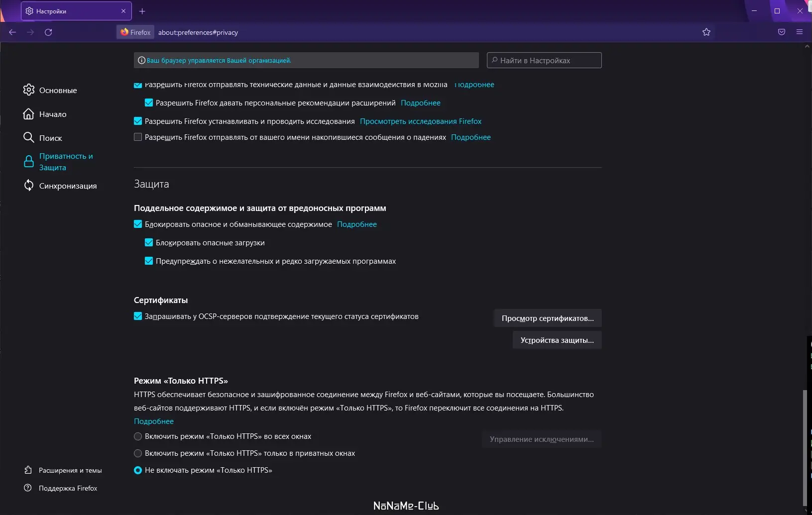The width and height of the screenshot is (812, 515).
Task: Reload the current page
Action: pos(48,32)
